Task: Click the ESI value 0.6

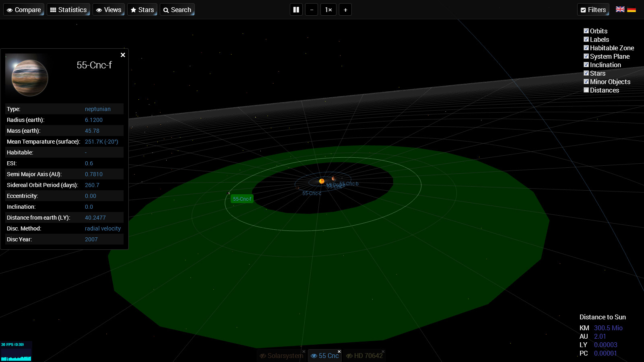Action: pos(89,163)
